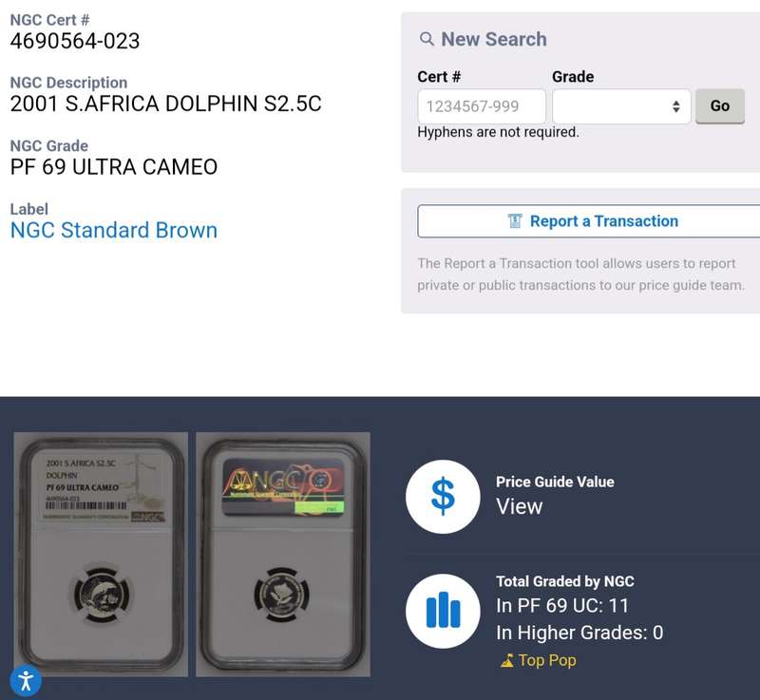The image size is (760, 700).
Task: Click the magnifier icon beside New Search
Action: coord(427,39)
